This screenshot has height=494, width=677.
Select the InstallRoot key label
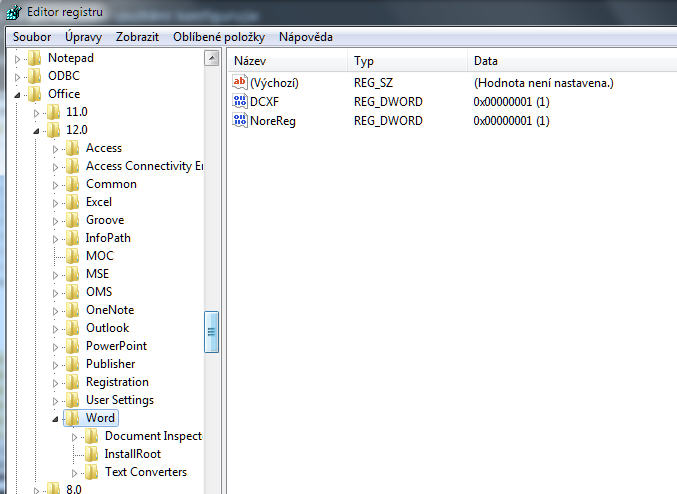click(133, 454)
